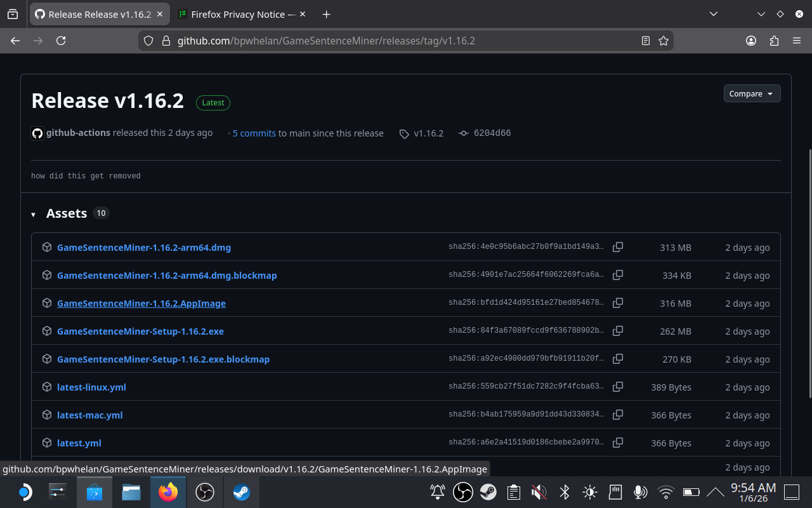Copy the sha256 checksum for GameSentenceMiner-1.16.2.AppImage
812x508 pixels.
618,303
